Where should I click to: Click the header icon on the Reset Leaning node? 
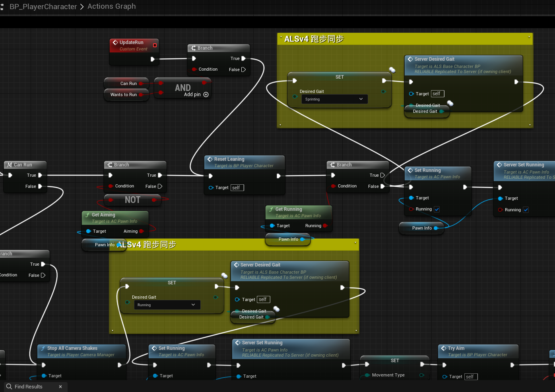tap(210, 159)
